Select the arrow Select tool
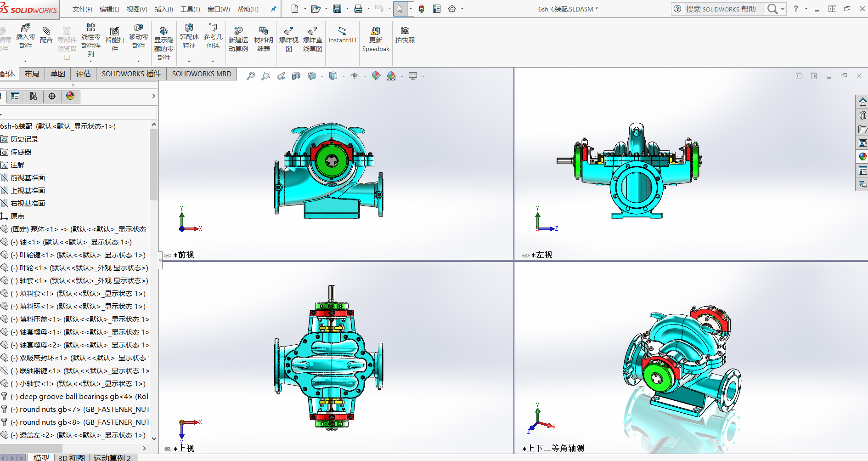The image size is (868, 461). (x=400, y=9)
